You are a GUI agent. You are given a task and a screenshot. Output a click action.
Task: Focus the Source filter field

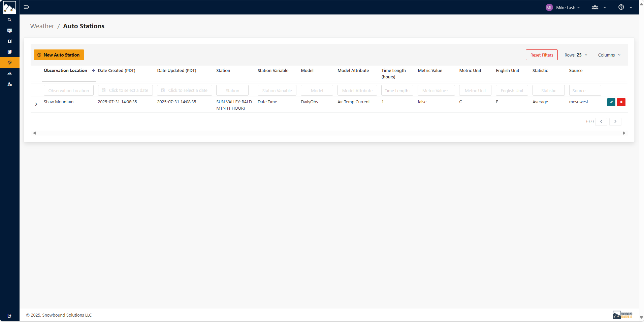tap(585, 90)
